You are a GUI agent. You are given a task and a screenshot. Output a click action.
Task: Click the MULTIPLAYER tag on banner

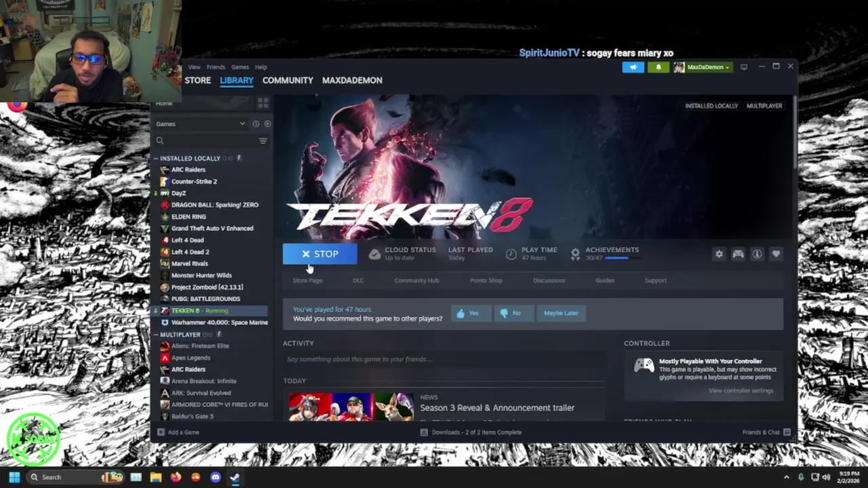764,106
